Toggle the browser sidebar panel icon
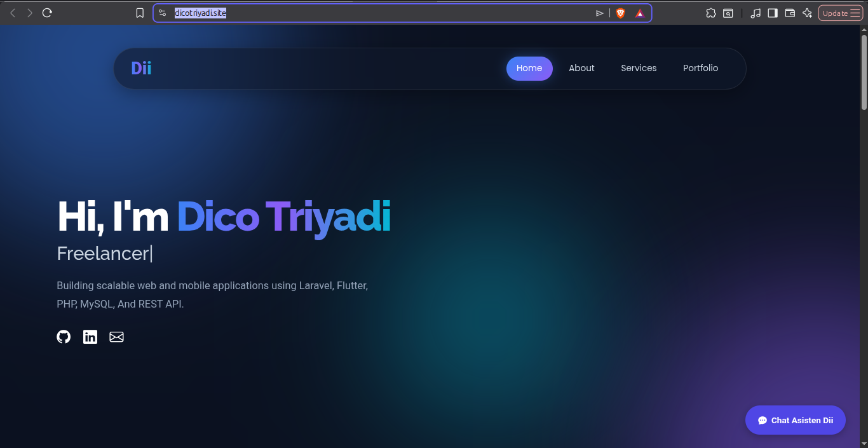 click(x=773, y=13)
